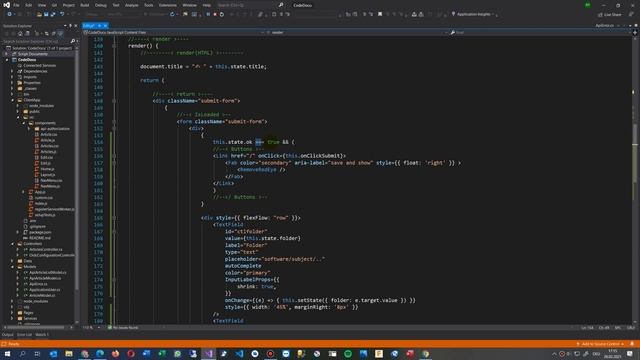Close the Solution Explorer panel
Screen dimensions: 640x360
click(x=76, y=26)
